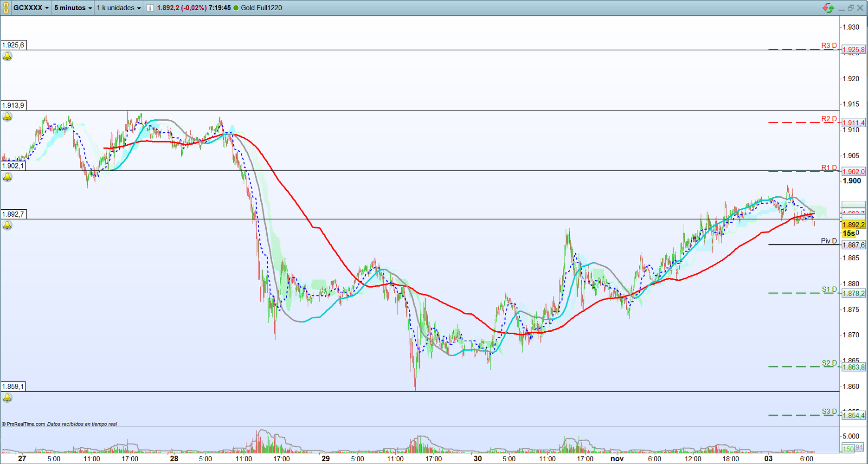868x464 pixels.
Task: Open the 5 minutos timeframe dropdown
Action: 73,8
